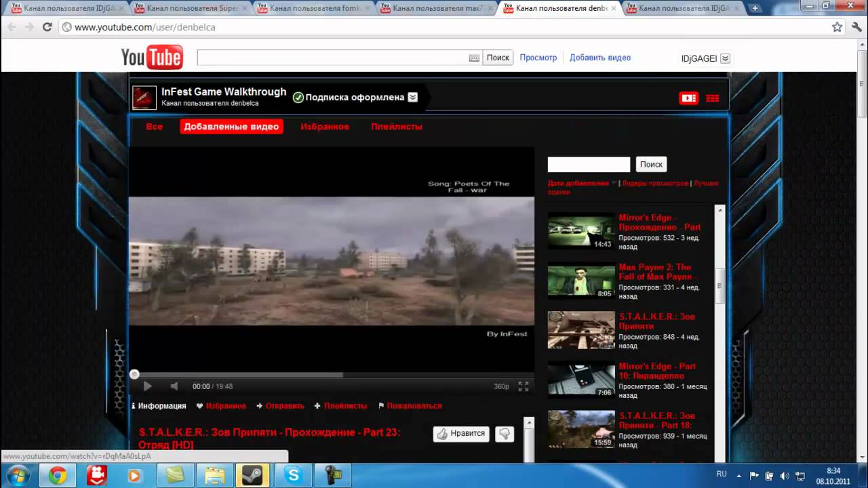868x488 pixels.
Task: Open Windows Explorer from the taskbar
Action: tap(215, 476)
